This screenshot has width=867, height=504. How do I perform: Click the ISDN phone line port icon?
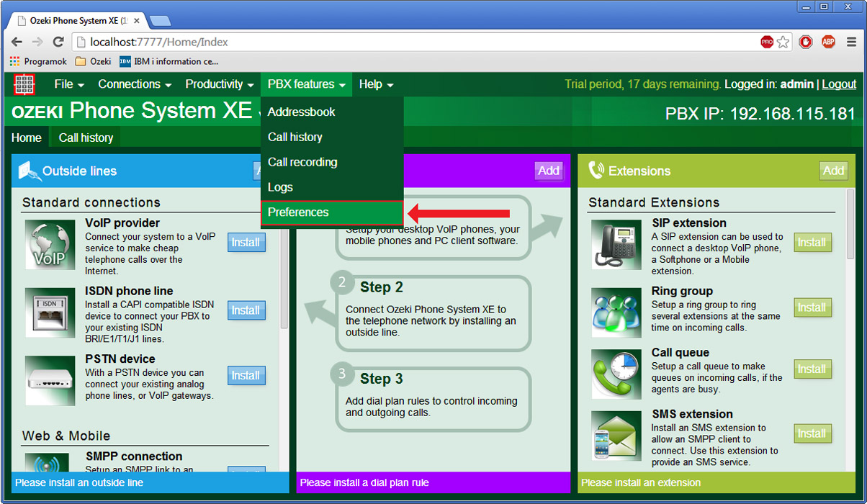coord(50,312)
